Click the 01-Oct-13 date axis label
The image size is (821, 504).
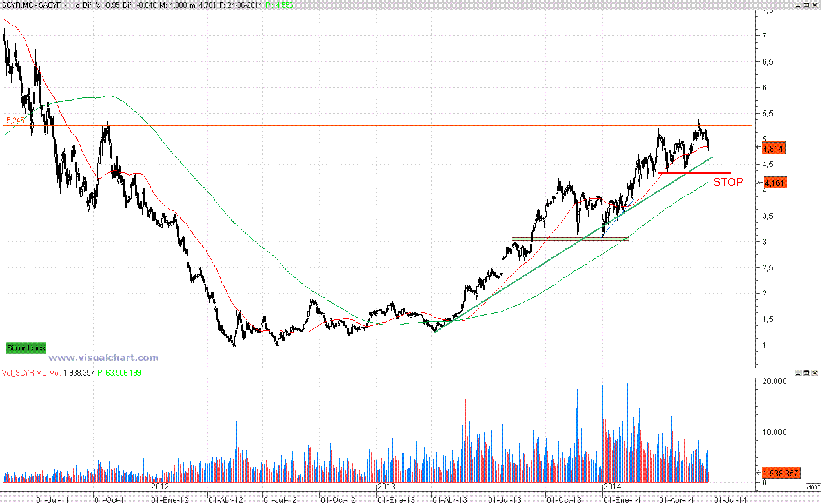pyautogui.click(x=563, y=499)
